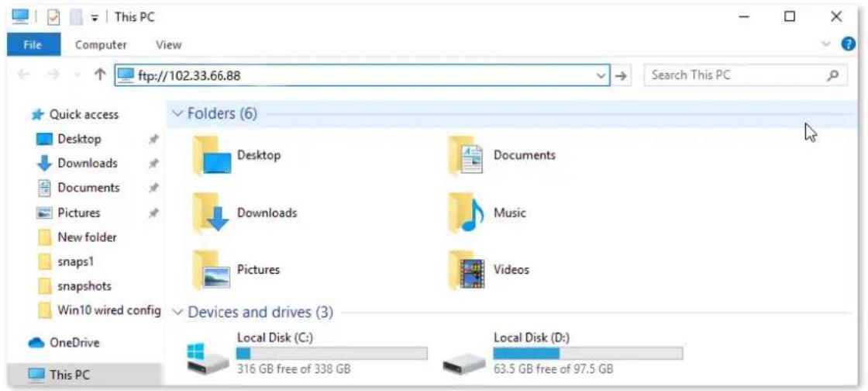Viewport: 868px width, 391px height.
Task: Click the Local Disk (C:) usage bar
Action: [x=332, y=353]
